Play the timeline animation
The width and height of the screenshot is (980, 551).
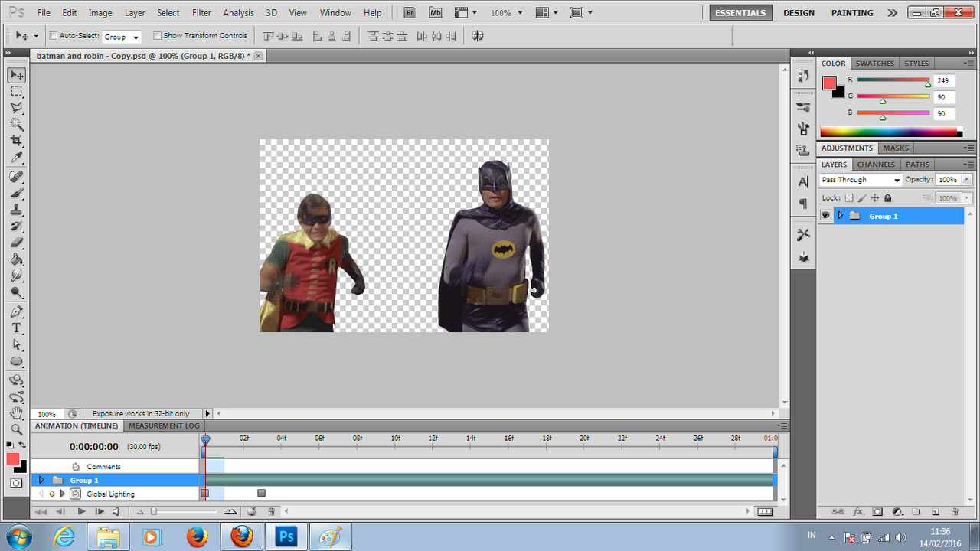tap(81, 511)
